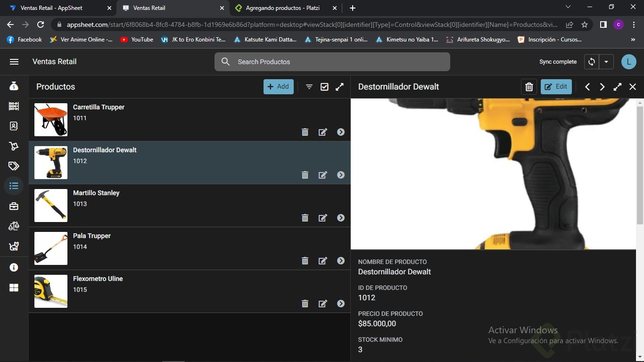Open the cat icon view in sidebar
The height and width of the screenshot is (362, 644).
[x=14, y=246]
